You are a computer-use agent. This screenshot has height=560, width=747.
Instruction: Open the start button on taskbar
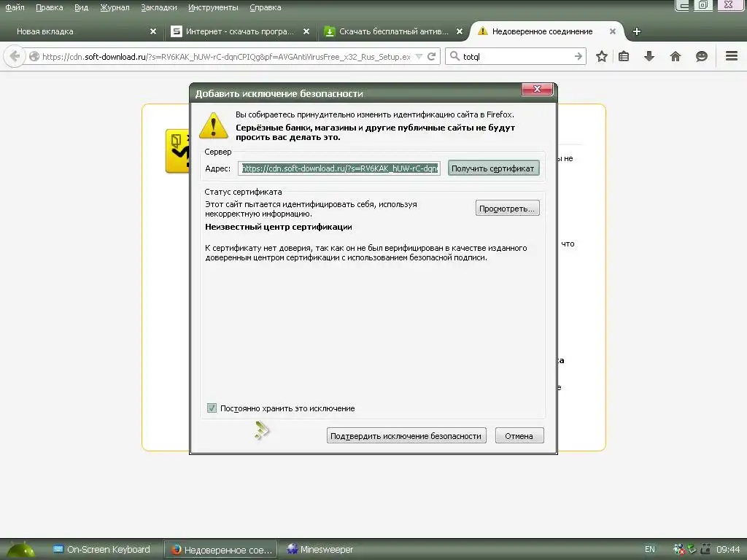click(21, 550)
